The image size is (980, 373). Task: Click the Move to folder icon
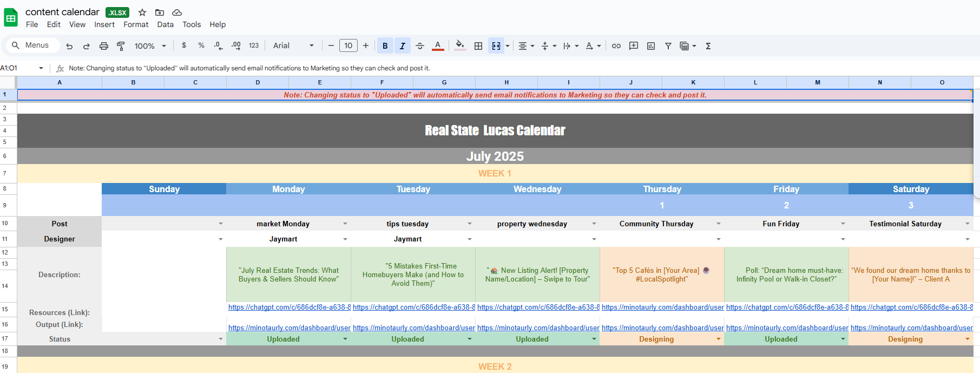[160, 12]
